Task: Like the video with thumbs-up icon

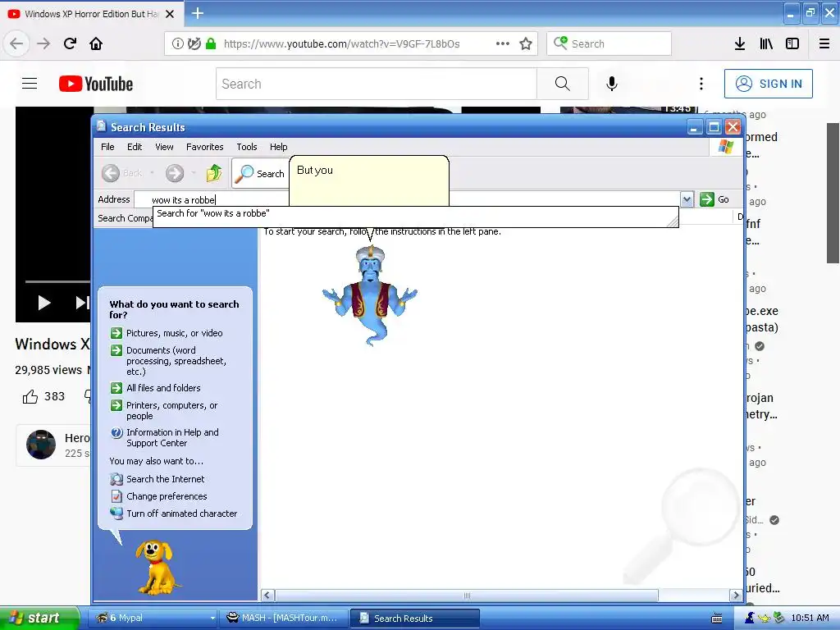Action: [x=30, y=396]
